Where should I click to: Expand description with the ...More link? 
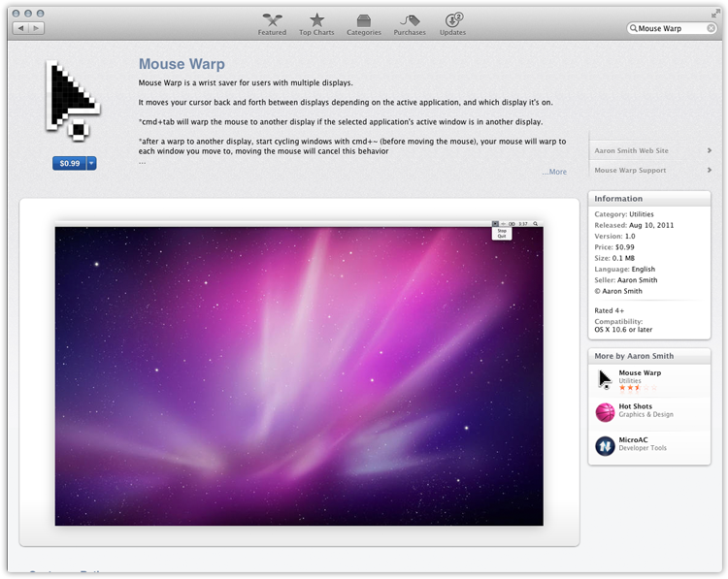click(x=554, y=172)
